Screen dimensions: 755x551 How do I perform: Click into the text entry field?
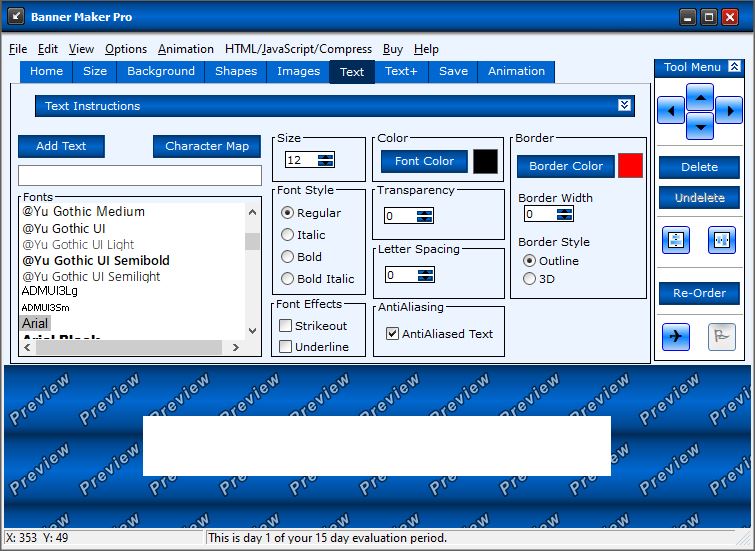(x=140, y=176)
